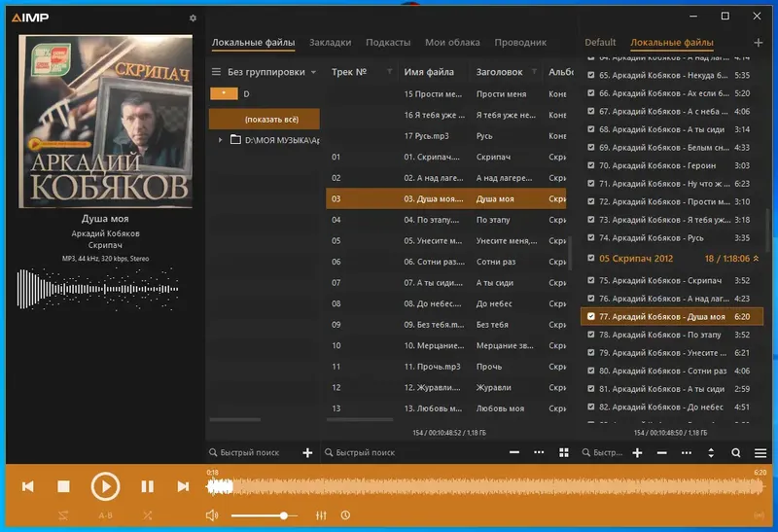778x532 pixels.
Task: Open grouping hamburger menu icon
Action: [x=216, y=72]
